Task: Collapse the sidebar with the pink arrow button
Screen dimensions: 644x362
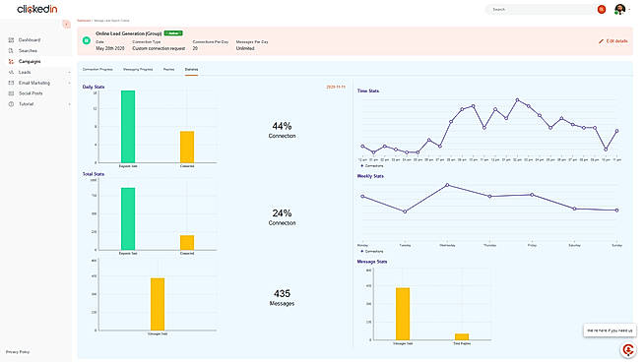Action: click(x=66, y=25)
